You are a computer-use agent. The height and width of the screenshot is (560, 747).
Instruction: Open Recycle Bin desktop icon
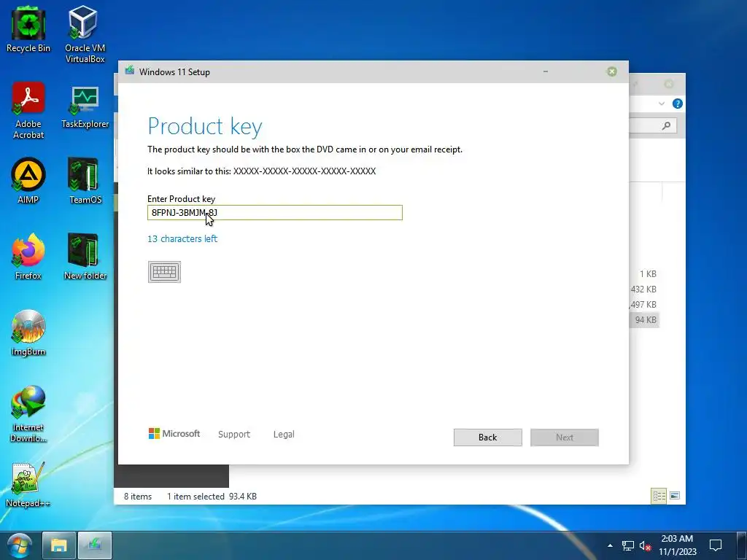coord(28,29)
